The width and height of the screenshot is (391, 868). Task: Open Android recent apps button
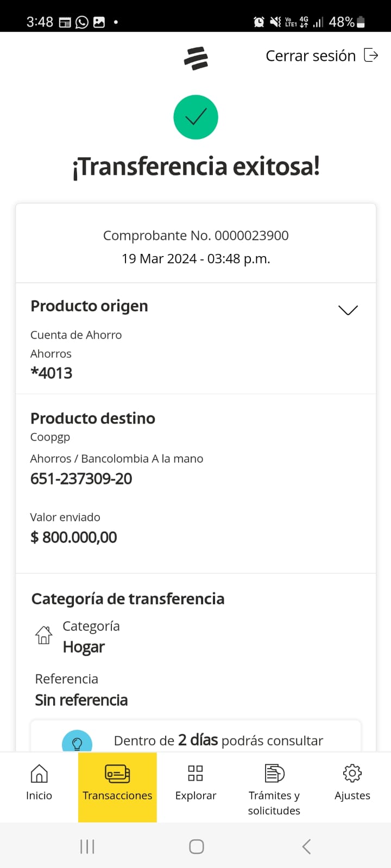(x=87, y=846)
